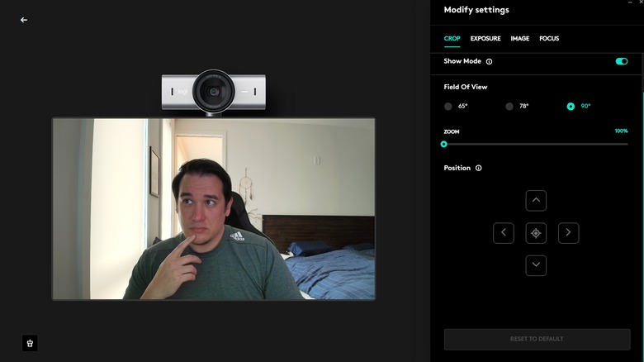Choose the 90° field of view option
Viewport: 644px width, 362px height.
coord(571,107)
